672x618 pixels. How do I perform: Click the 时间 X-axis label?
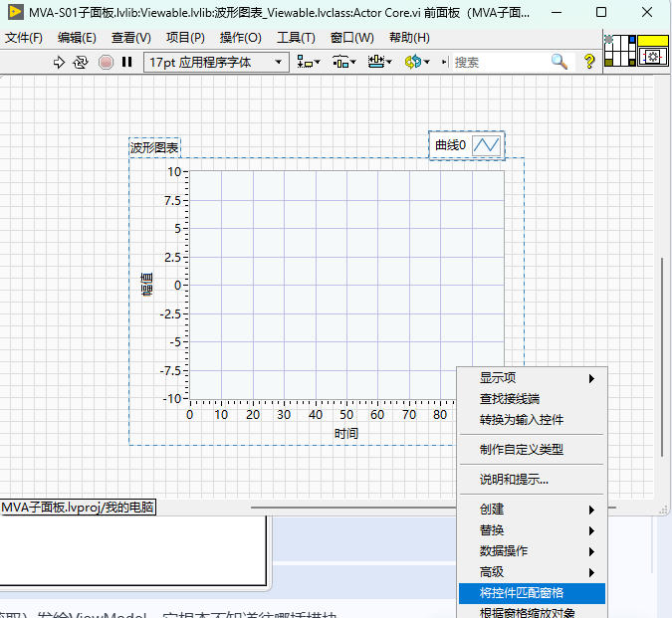tap(345, 434)
